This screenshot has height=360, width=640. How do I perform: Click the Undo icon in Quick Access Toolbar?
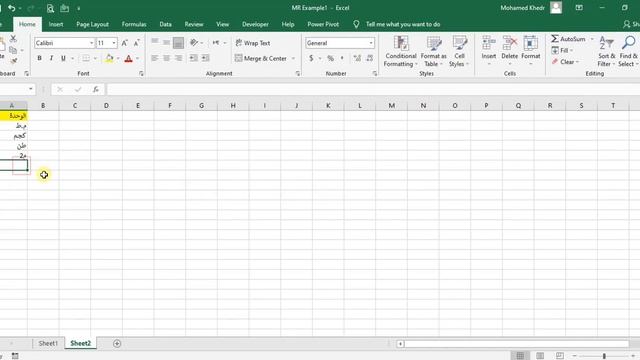pos(11,8)
